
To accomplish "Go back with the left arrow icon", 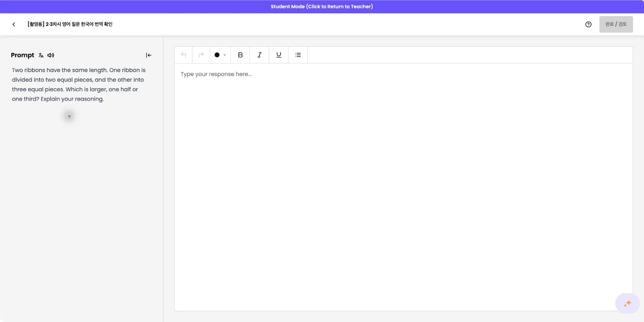I will 14,24.
